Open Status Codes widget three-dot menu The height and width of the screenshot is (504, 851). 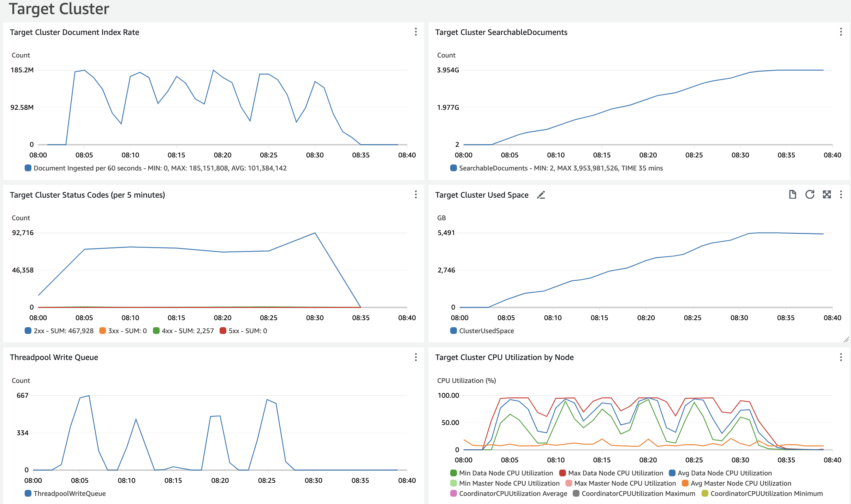tap(416, 195)
